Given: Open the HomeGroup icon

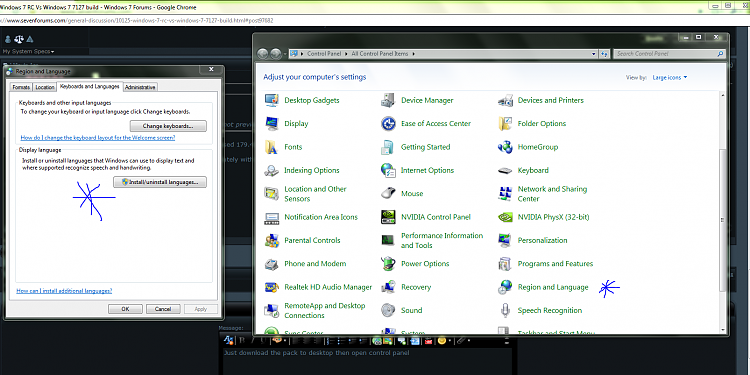Looking at the screenshot, I should (505, 147).
